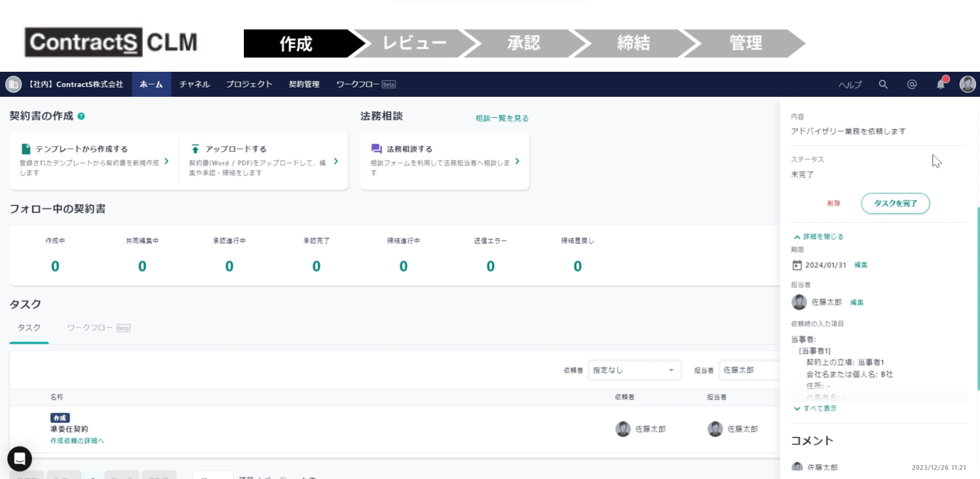
Task: Go to the ホーム menu
Action: coord(152,84)
